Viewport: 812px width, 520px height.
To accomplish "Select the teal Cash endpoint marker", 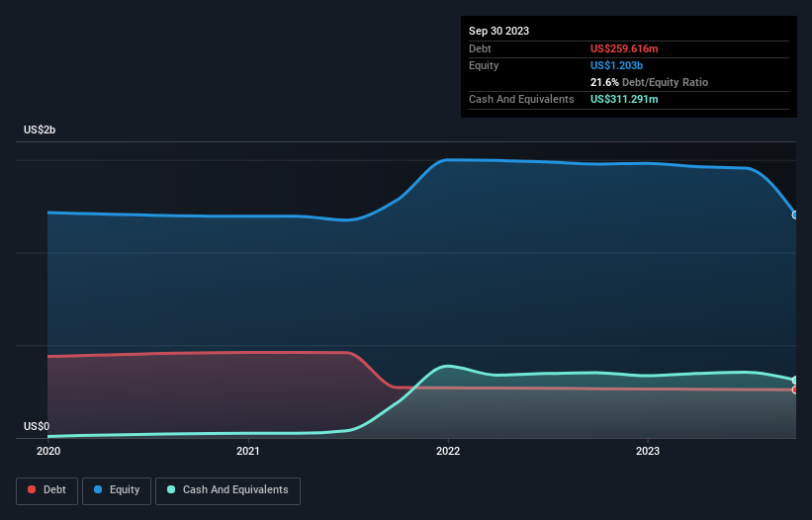I will [x=795, y=381].
